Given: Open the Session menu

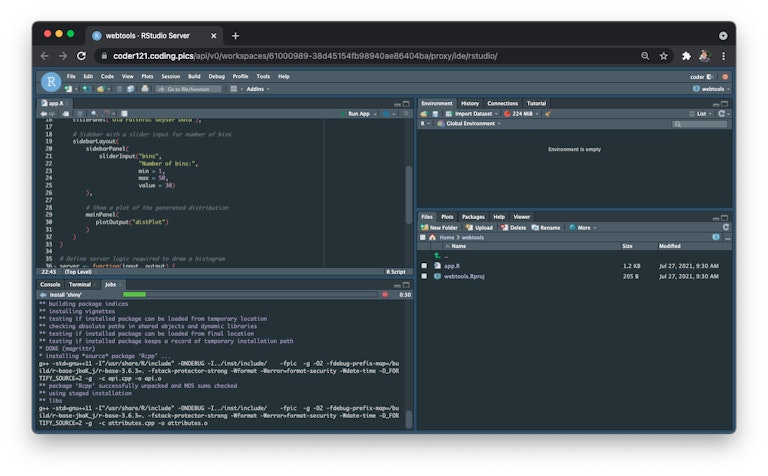Looking at the screenshot, I should click(170, 76).
